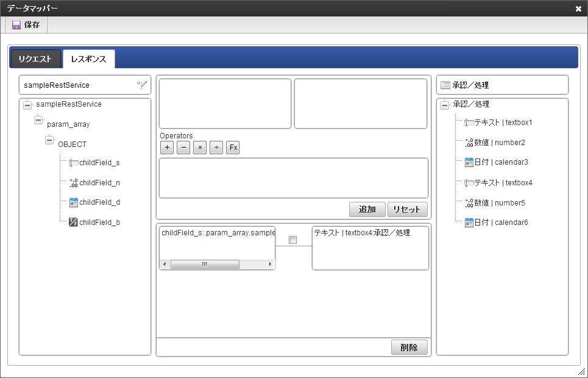Click the calendar icon of calendar3
The height and width of the screenshot is (378, 588).
[x=469, y=162]
